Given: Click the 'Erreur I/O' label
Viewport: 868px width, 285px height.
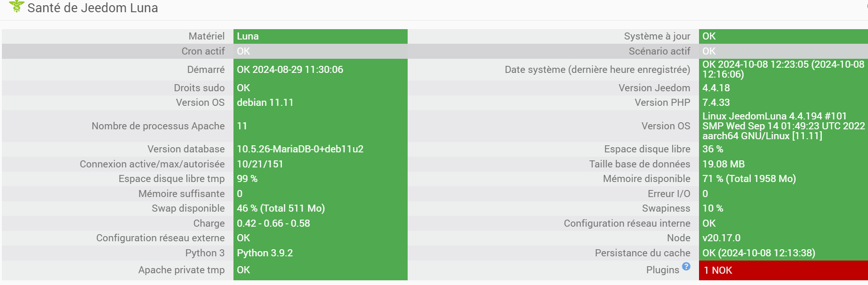Looking at the screenshot, I should coord(669,194).
